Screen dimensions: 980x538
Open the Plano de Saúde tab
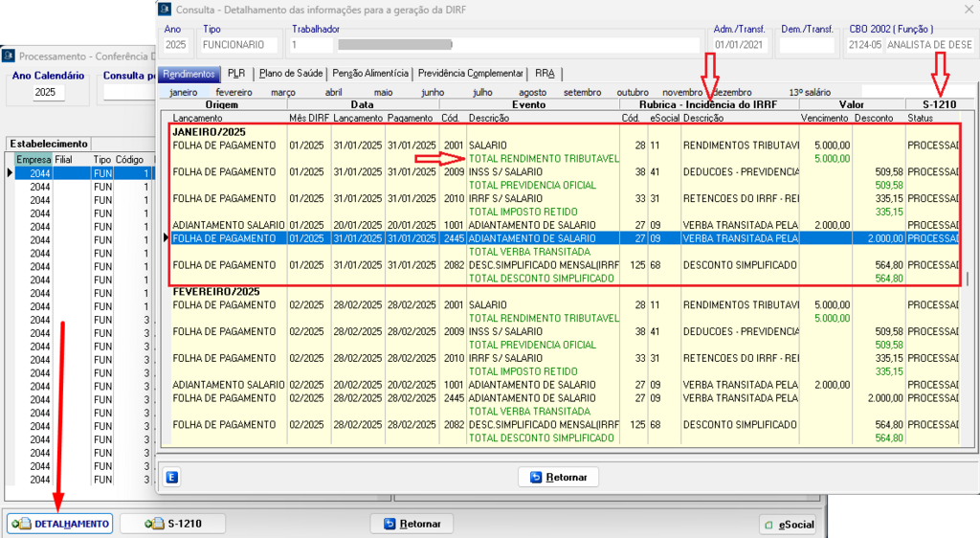tap(291, 73)
